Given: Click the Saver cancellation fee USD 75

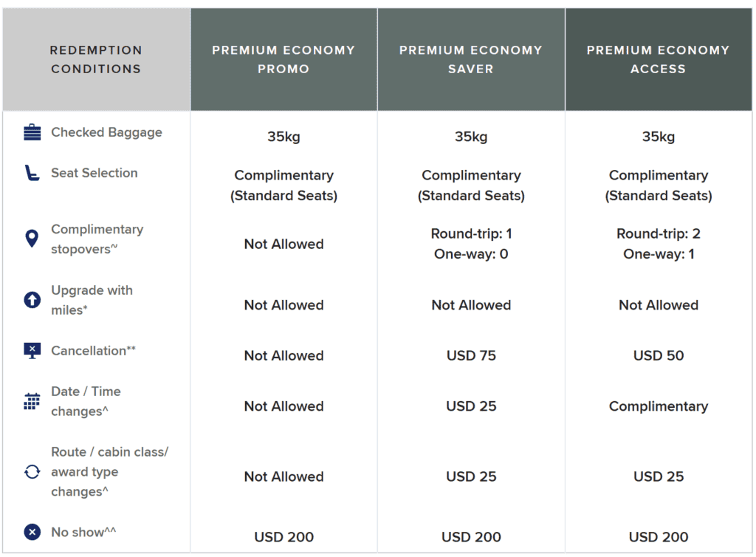Looking at the screenshot, I should point(471,355).
